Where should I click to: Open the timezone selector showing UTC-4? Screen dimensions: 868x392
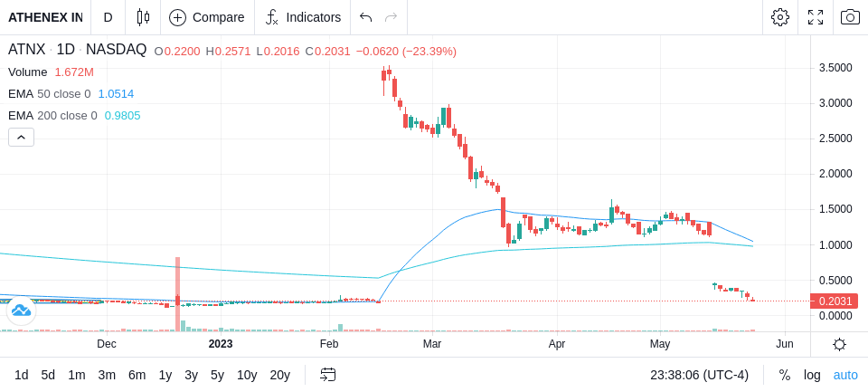pos(699,375)
